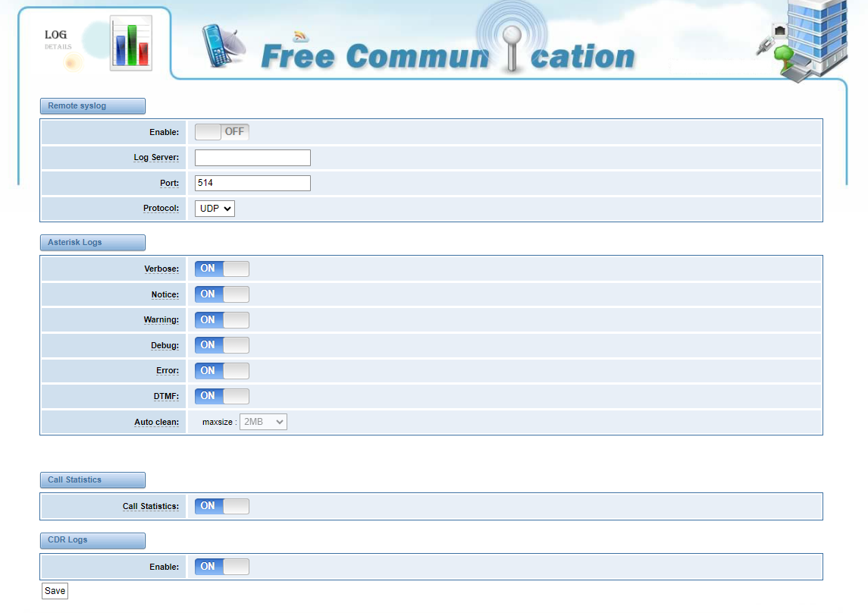The width and height of the screenshot is (868, 613).
Task: Click the Save button
Action: point(55,591)
